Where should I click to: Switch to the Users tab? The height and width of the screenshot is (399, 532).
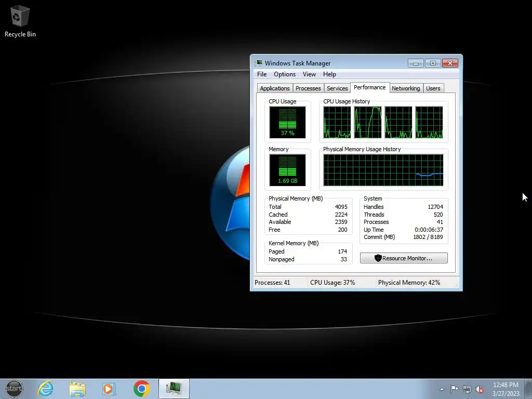[x=433, y=88]
